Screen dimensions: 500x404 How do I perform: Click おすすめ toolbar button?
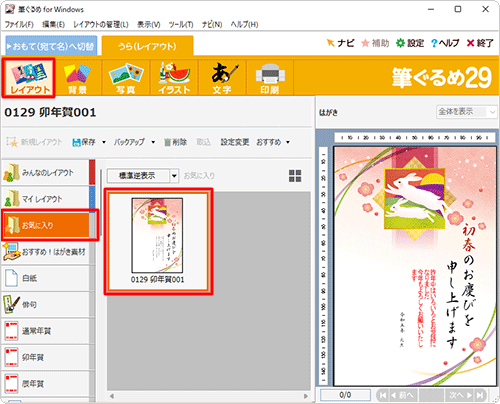pos(269,142)
